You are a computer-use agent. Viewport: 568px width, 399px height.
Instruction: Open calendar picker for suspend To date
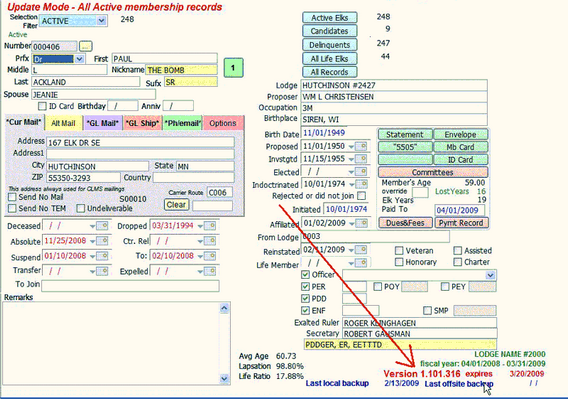210,256
